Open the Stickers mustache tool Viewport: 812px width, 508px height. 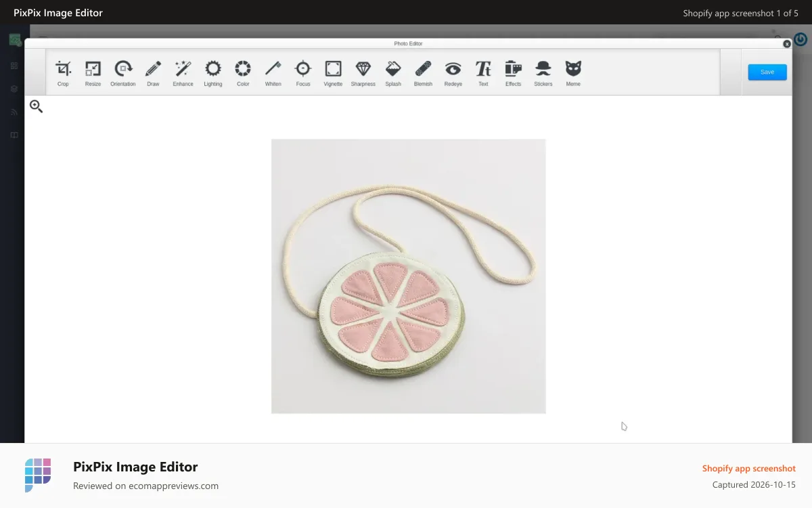click(x=543, y=73)
